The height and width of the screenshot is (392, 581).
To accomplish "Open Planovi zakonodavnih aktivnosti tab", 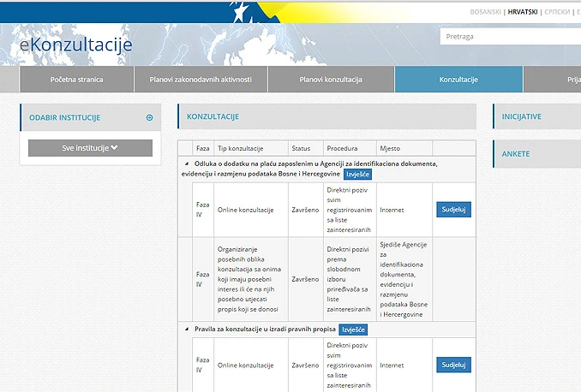I will (x=201, y=80).
